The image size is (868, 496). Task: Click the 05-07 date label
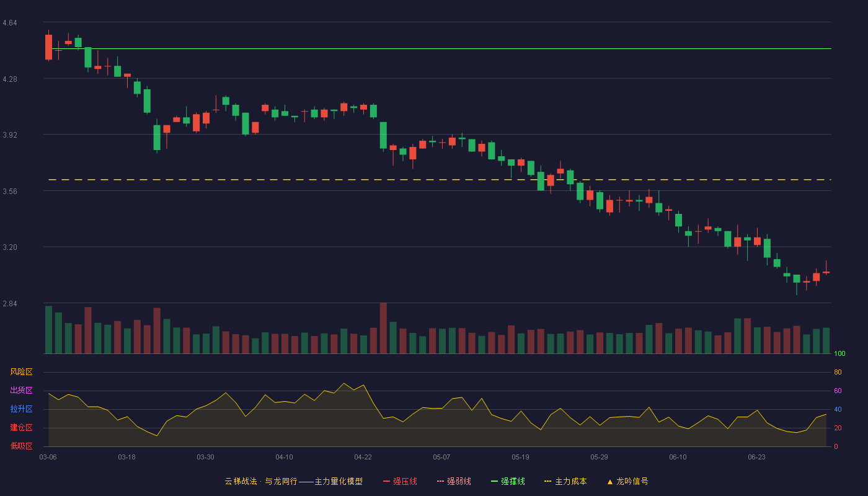441,457
